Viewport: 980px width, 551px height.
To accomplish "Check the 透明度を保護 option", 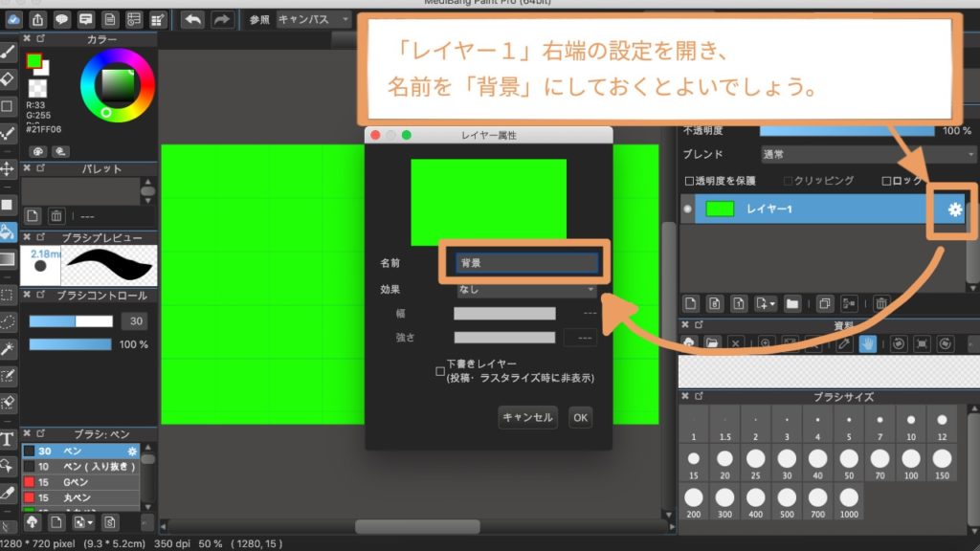I will coord(689,181).
